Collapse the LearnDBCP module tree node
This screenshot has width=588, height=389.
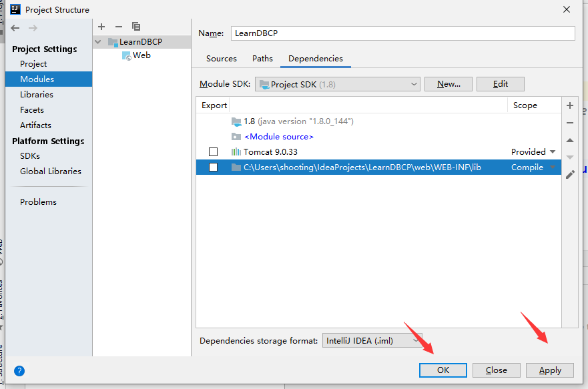point(98,42)
